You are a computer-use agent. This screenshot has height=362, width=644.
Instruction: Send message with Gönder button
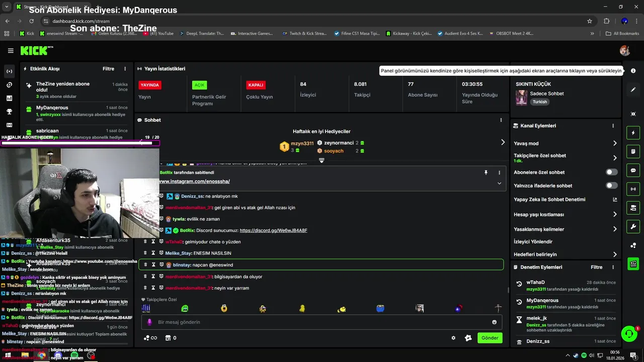click(490, 338)
